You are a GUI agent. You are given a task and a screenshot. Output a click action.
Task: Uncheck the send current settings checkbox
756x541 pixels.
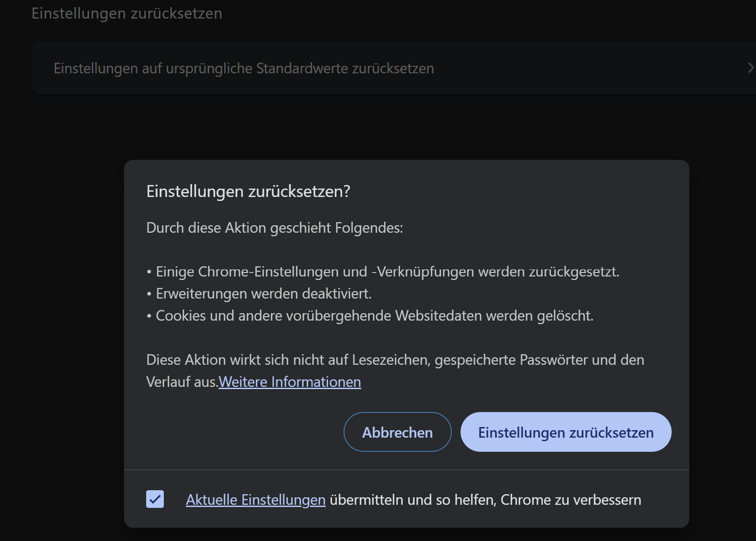click(x=155, y=499)
